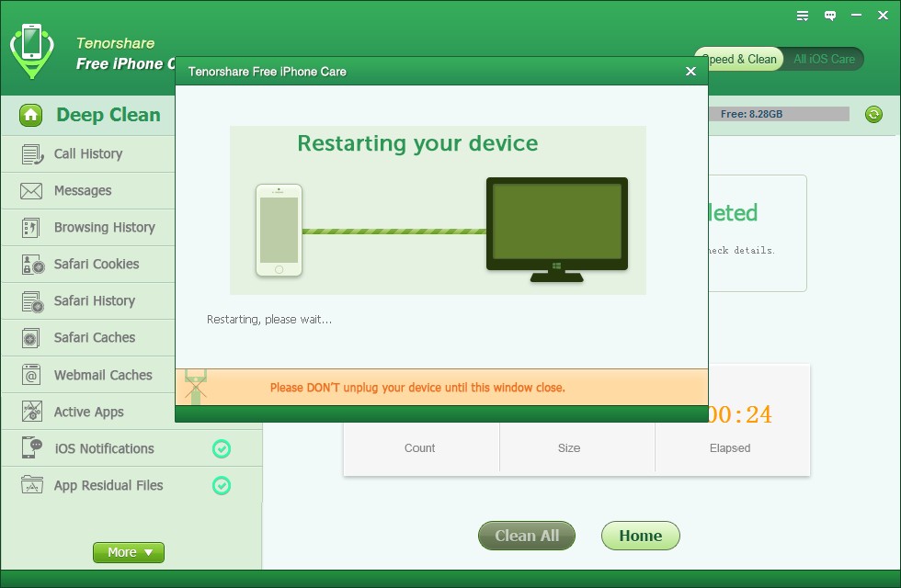Screen dimensions: 901x588
Task: Open the Active Apps category
Action: point(88,412)
